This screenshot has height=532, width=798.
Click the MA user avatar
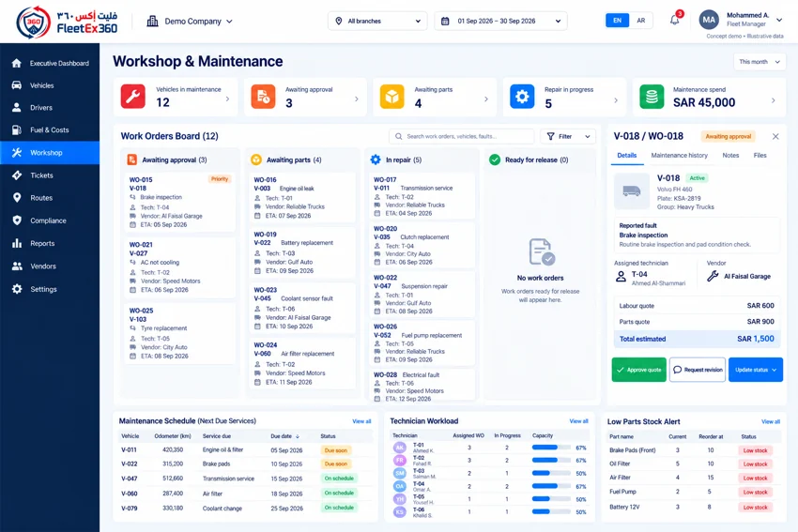(709, 21)
